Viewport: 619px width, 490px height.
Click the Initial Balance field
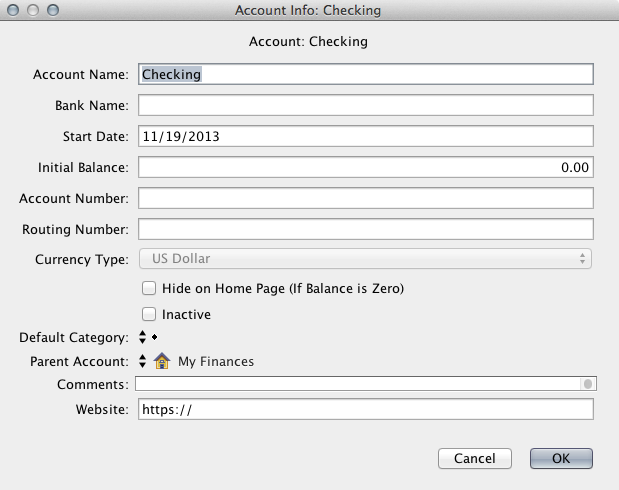[x=366, y=167]
